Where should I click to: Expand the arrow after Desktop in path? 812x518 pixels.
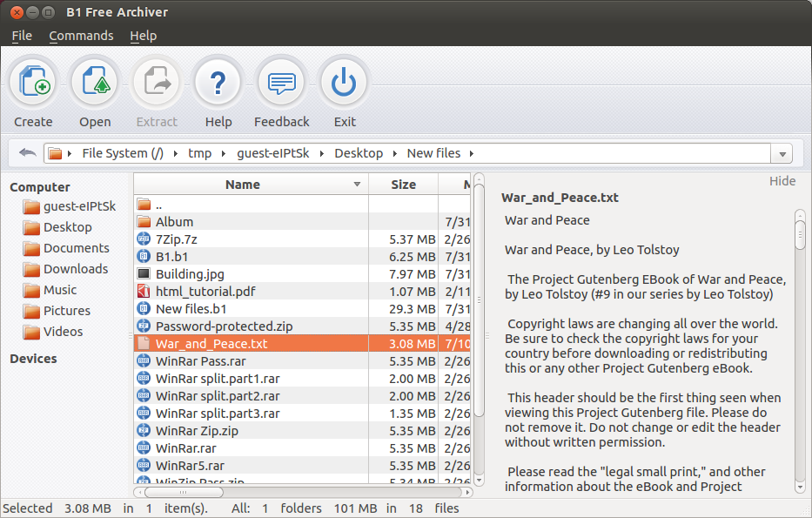click(x=395, y=153)
